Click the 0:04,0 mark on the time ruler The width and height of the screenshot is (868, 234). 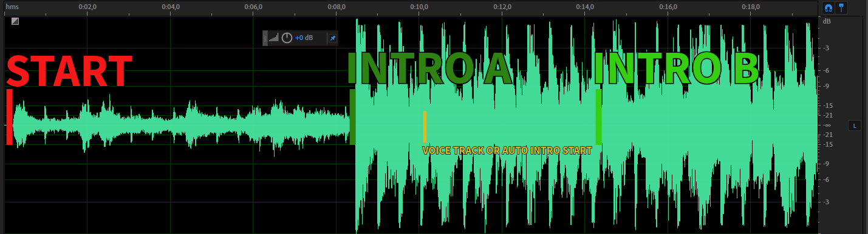click(x=171, y=7)
